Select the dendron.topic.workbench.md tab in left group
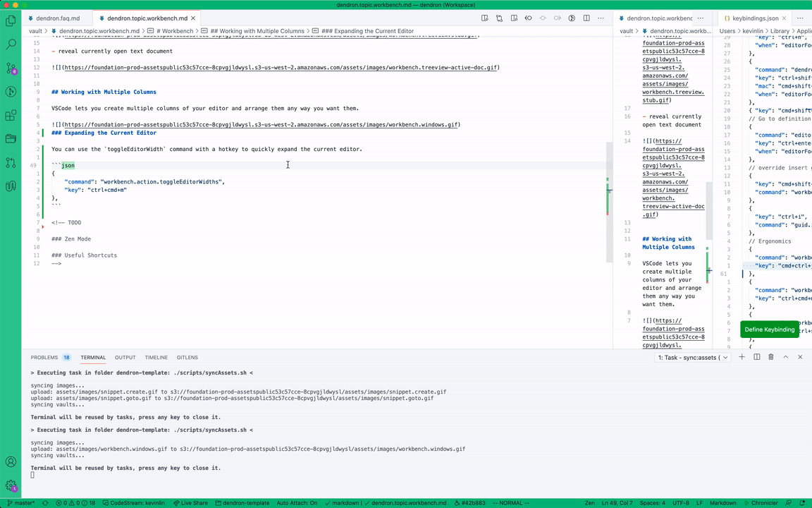Screen dimensions: 812x508 tap(147, 18)
